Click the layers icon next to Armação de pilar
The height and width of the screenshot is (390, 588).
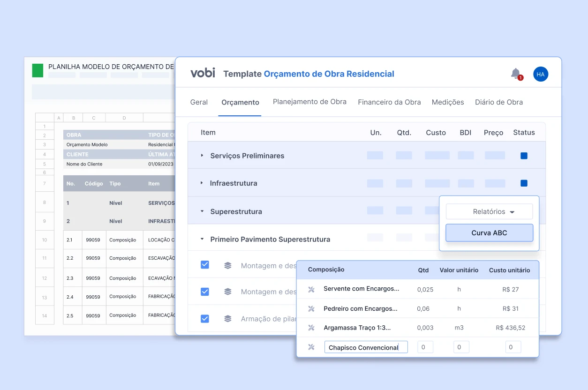[x=228, y=319]
